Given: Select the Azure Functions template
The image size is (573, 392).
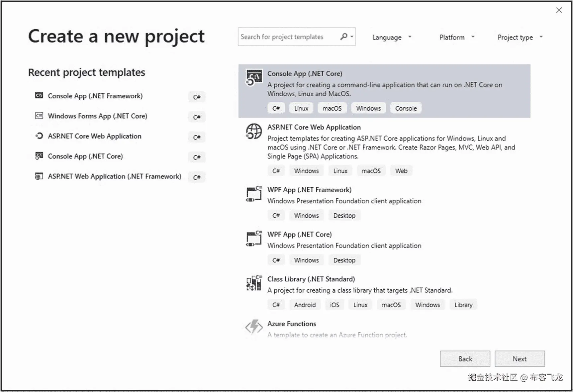Looking at the screenshot, I should [x=292, y=324].
